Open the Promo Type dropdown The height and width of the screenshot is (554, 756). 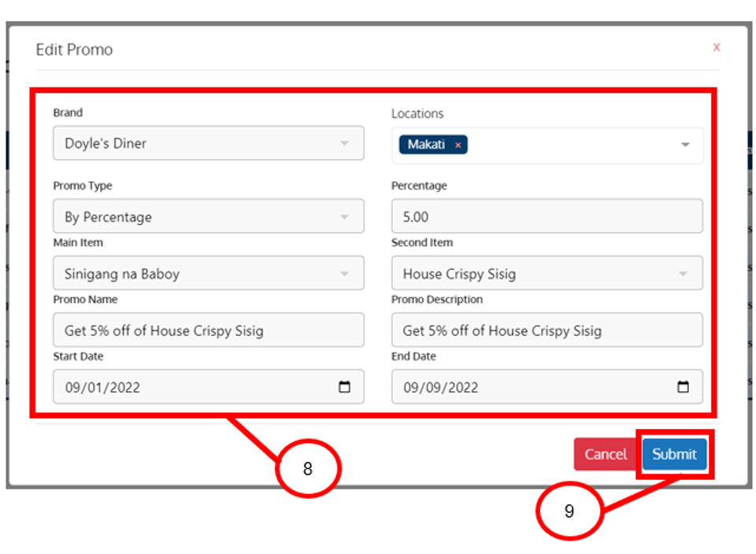tap(208, 216)
